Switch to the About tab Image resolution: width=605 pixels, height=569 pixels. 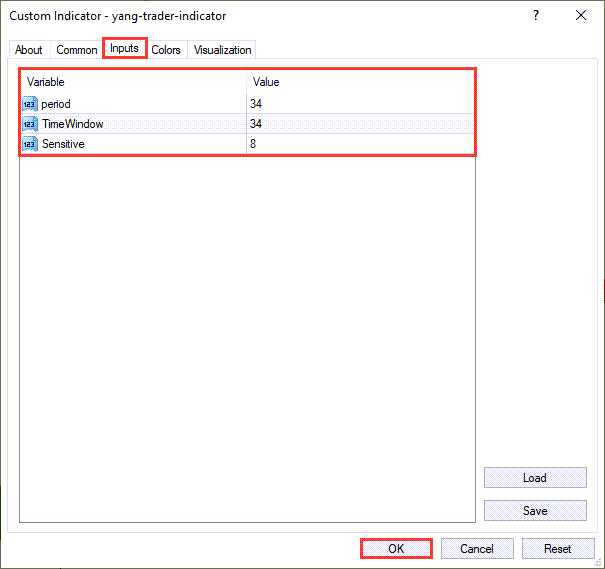click(x=29, y=50)
